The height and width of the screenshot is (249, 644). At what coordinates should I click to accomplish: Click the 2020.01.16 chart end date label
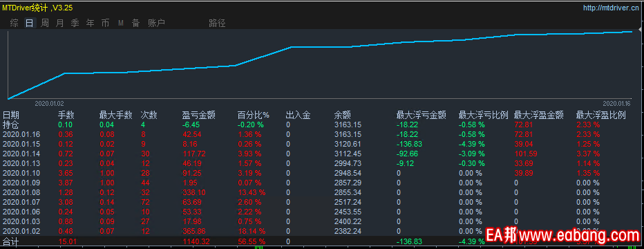[616, 104]
